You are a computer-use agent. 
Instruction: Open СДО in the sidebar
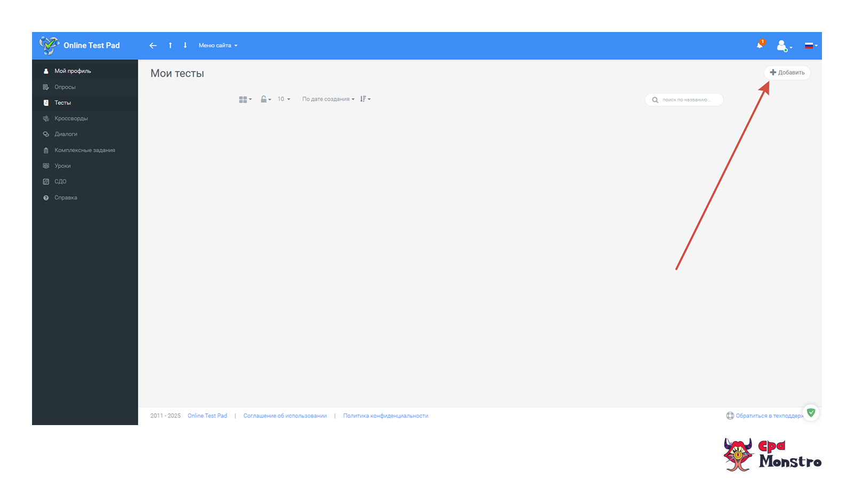point(85,181)
